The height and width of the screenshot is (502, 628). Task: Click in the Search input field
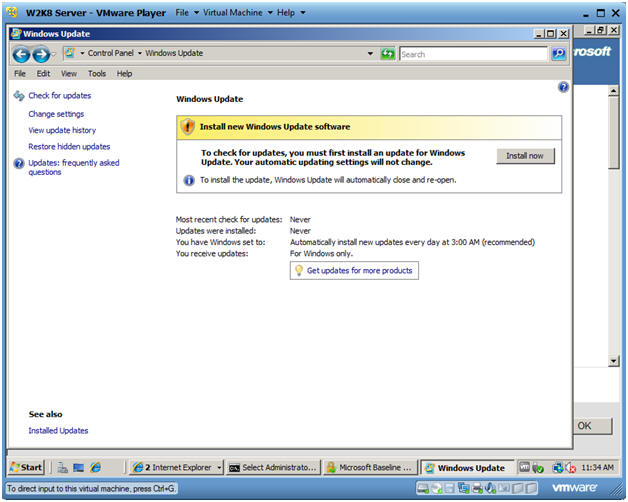coord(473,54)
